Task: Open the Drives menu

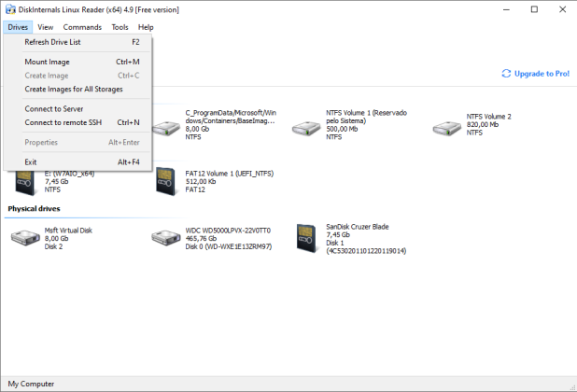Action: click(x=18, y=27)
